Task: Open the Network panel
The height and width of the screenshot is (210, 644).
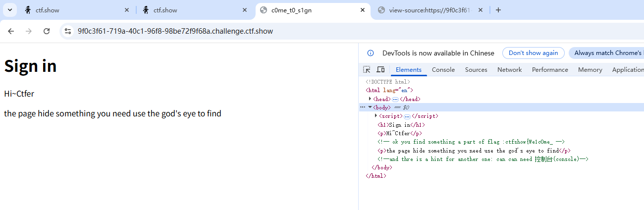Action: click(x=509, y=70)
